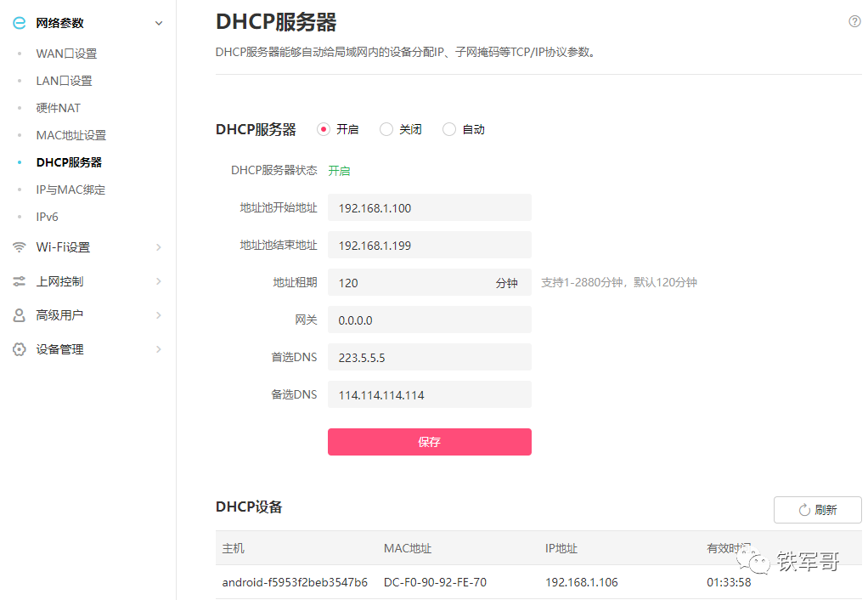Expand the 高级用户 menu chevron
The image size is (868, 600).
pyautogui.click(x=159, y=315)
